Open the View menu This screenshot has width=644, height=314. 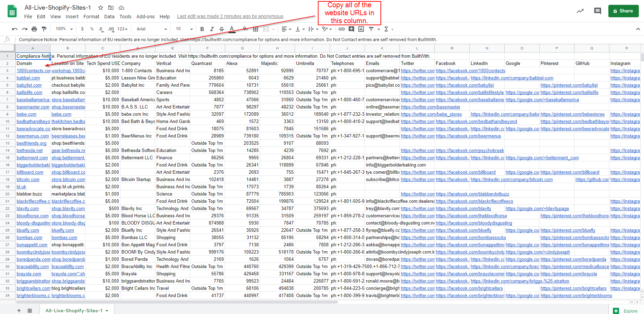(55, 17)
